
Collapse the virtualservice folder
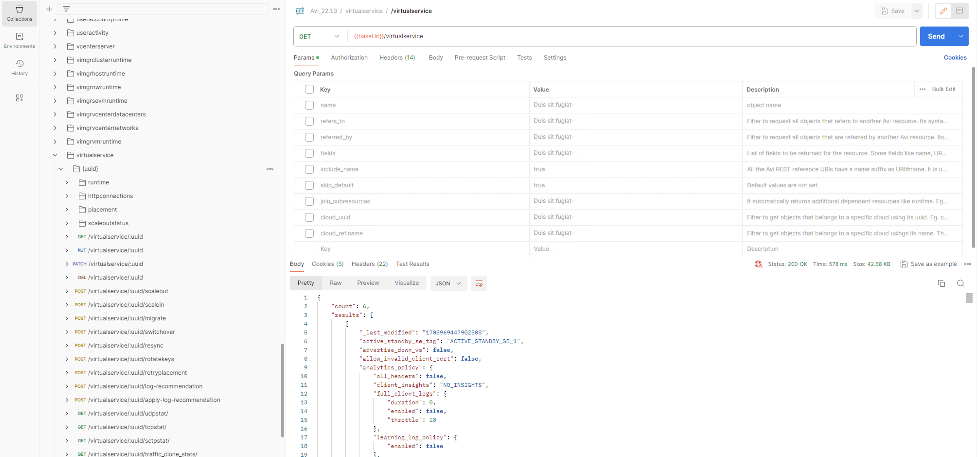[x=55, y=155]
